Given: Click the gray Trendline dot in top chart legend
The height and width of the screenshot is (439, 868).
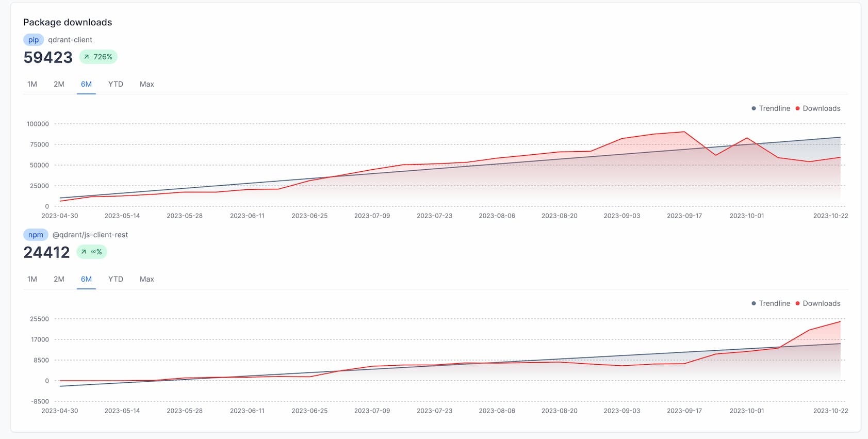Looking at the screenshot, I should (x=752, y=108).
